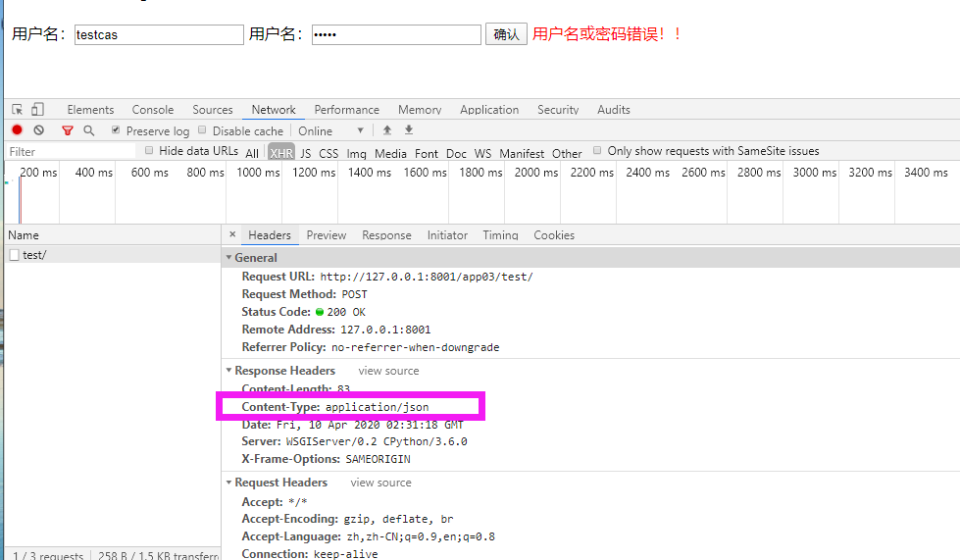Enable Only show requests with SameSite issues
Image resolution: width=960 pixels, height=560 pixels.
(x=597, y=150)
